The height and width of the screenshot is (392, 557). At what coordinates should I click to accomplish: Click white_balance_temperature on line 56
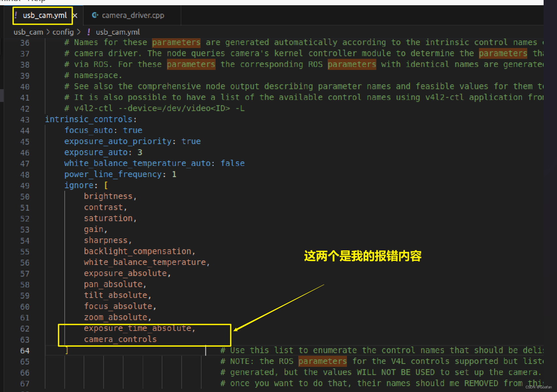click(145, 262)
